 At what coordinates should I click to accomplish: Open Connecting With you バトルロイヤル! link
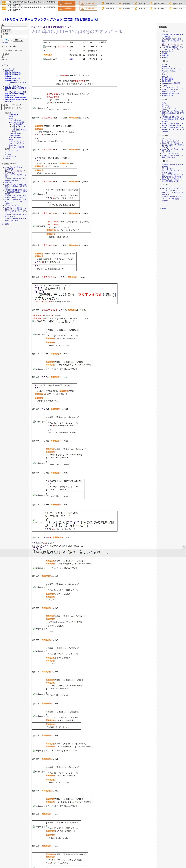pyautogui.click(x=16, y=100)
